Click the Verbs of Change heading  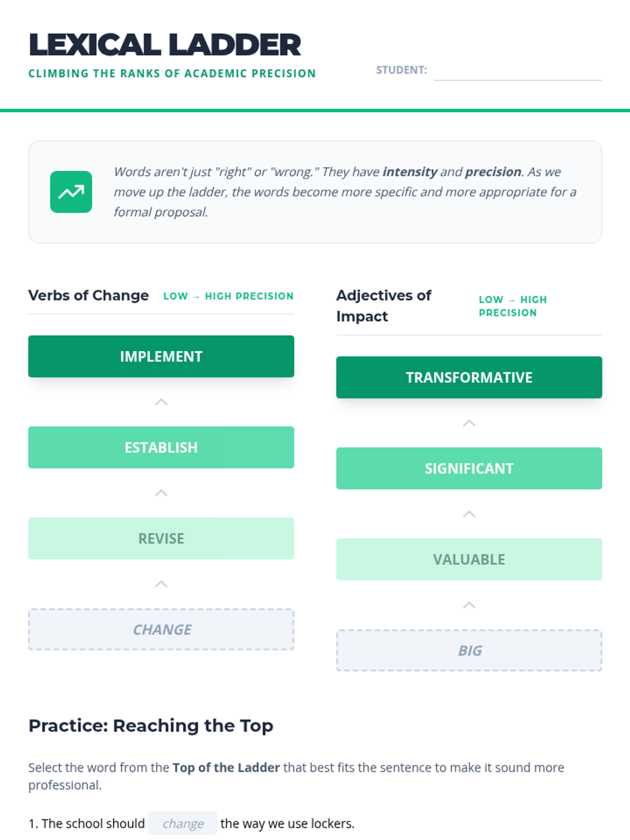tap(89, 296)
